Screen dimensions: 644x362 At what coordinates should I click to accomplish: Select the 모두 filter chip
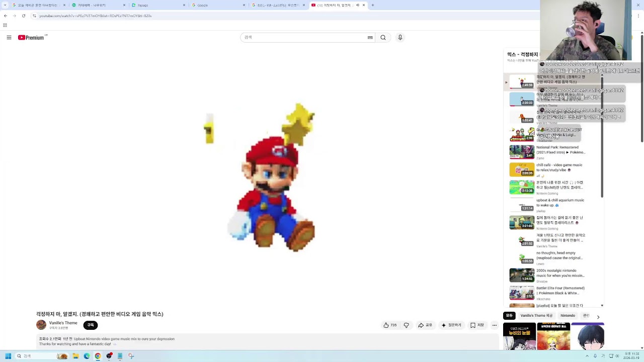[x=509, y=316]
